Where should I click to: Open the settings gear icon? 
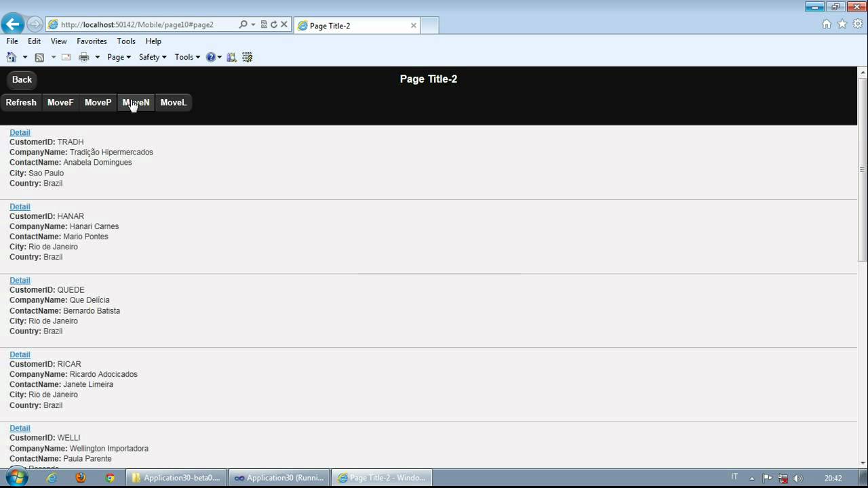pyautogui.click(x=858, y=24)
